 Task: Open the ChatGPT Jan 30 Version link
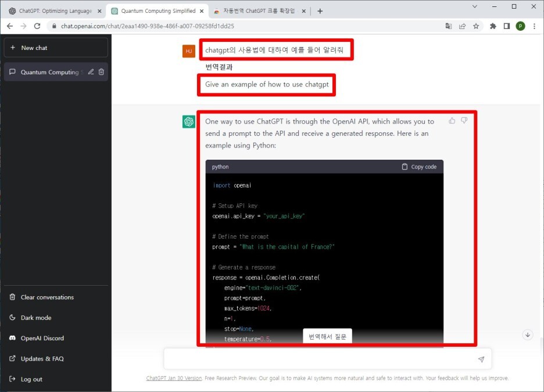[x=174, y=378]
